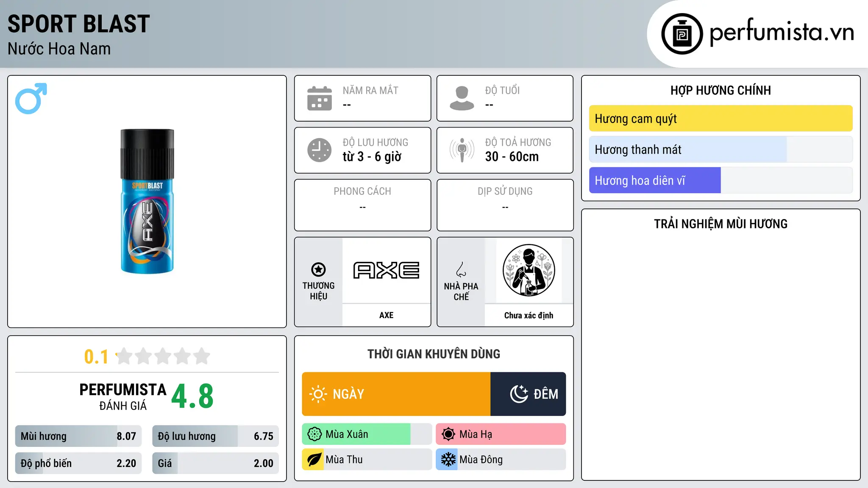Click the gray star rating row
The image size is (868, 488).
163,356
